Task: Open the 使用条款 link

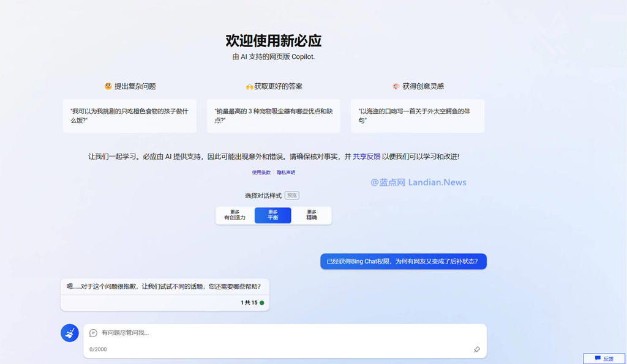Action: pyautogui.click(x=261, y=173)
